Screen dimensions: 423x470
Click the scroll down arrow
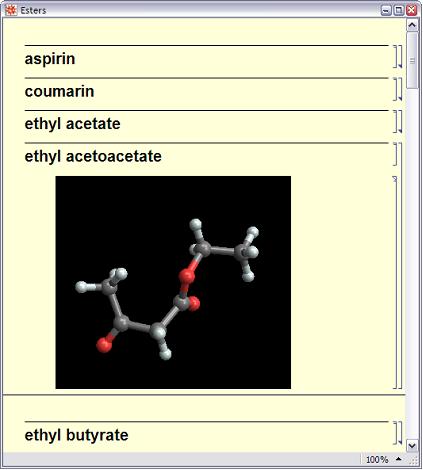tap(412, 445)
